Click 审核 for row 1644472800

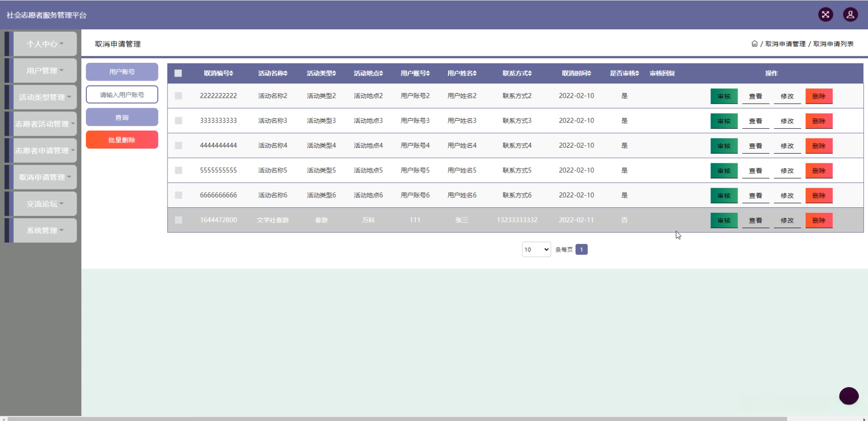(724, 221)
